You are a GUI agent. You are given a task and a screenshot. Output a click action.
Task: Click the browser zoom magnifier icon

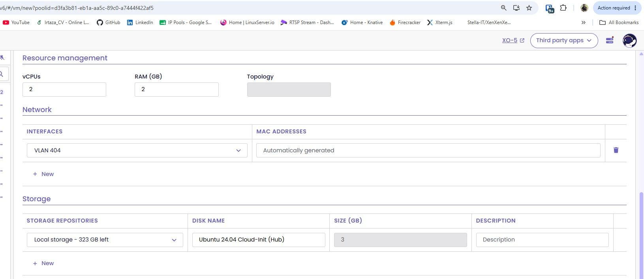tap(503, 8)
